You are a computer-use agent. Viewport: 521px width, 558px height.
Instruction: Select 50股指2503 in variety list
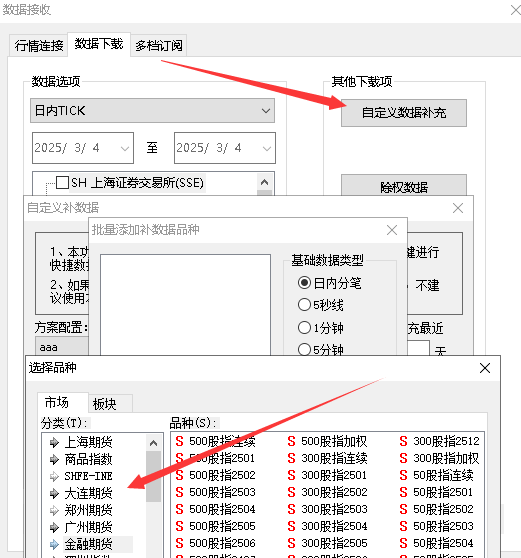pos(443,526)
